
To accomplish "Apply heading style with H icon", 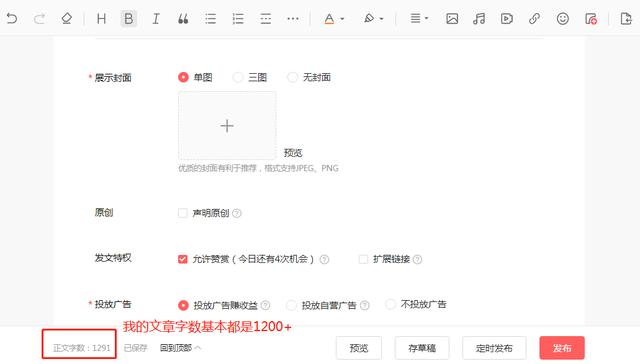I will (101, 18).
